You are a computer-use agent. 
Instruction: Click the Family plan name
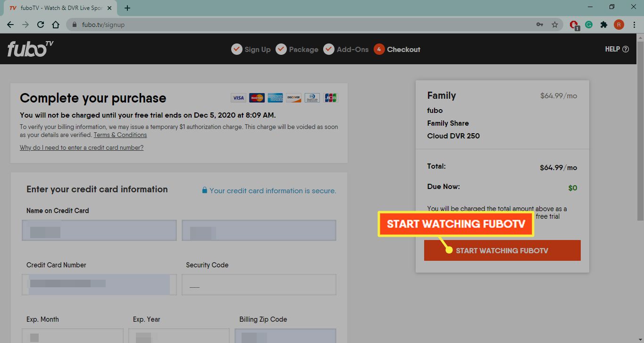pyautogui.click(x=442, y=95)
